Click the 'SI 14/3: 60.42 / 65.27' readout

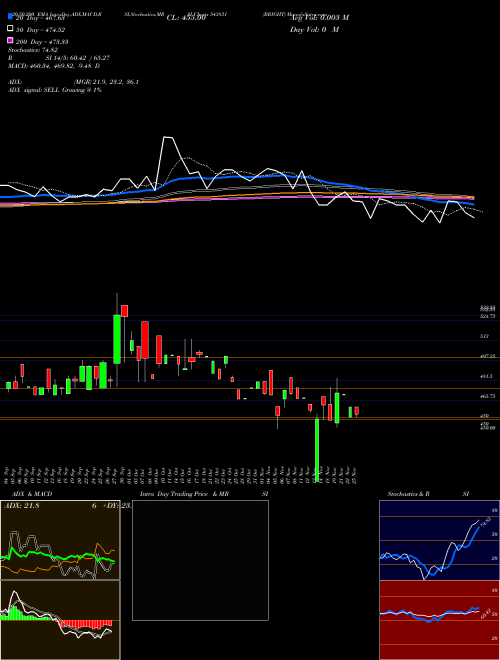[x=78, y=58]
